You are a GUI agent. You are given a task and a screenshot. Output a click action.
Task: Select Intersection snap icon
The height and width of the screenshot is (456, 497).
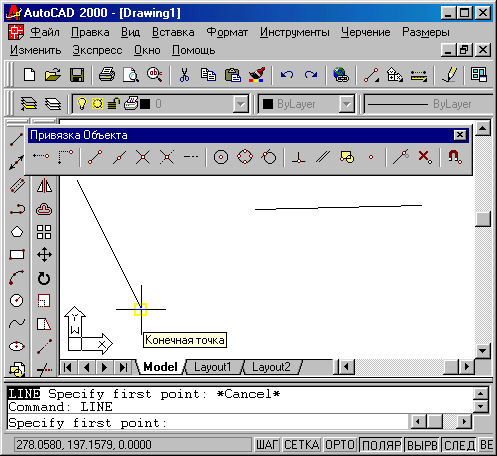(x=143, y=157)
